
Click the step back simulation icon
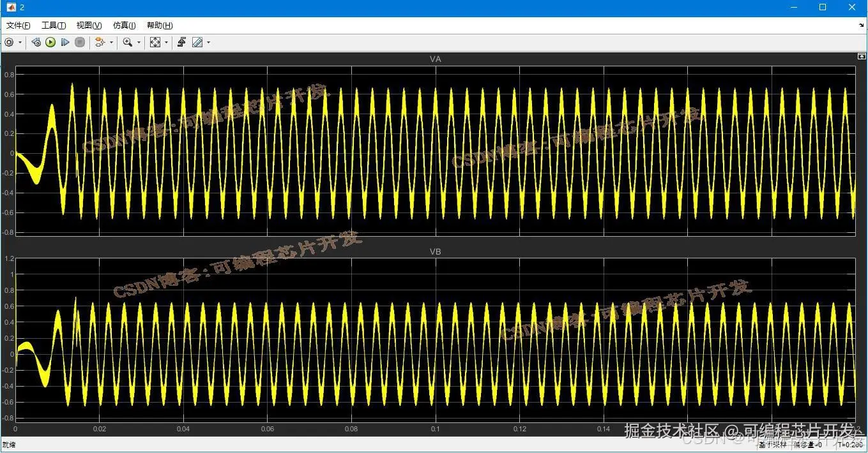coord(36,42)
